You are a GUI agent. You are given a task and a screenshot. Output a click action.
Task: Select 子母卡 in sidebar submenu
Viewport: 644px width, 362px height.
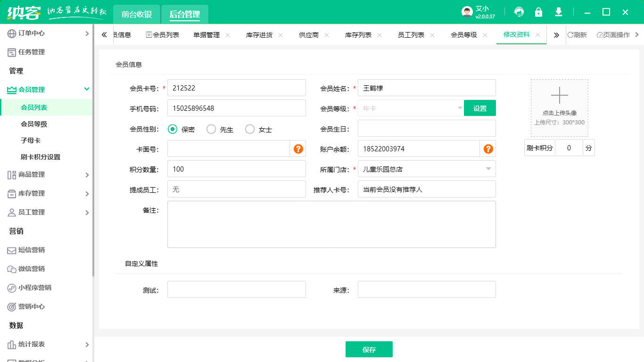click(46, 140)
